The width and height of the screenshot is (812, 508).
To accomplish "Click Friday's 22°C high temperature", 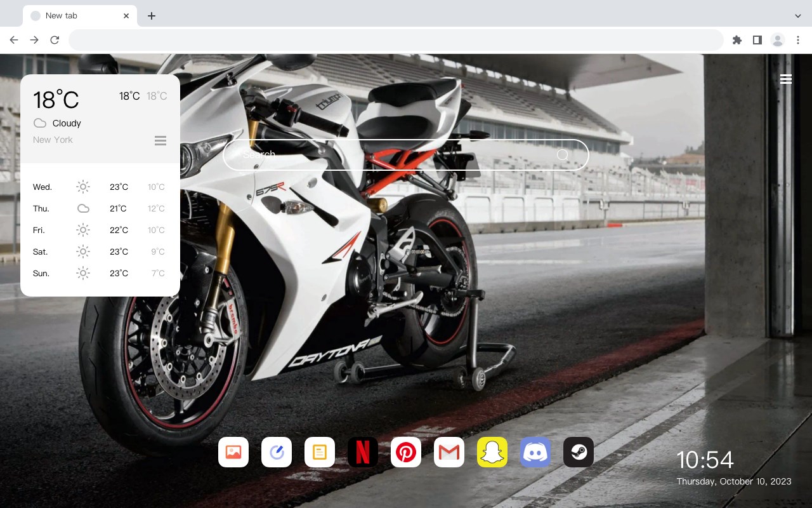I will click(x=119, y=231).
